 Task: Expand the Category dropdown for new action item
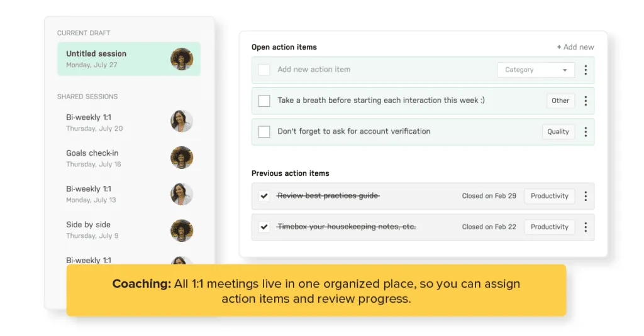coord(536,70)
